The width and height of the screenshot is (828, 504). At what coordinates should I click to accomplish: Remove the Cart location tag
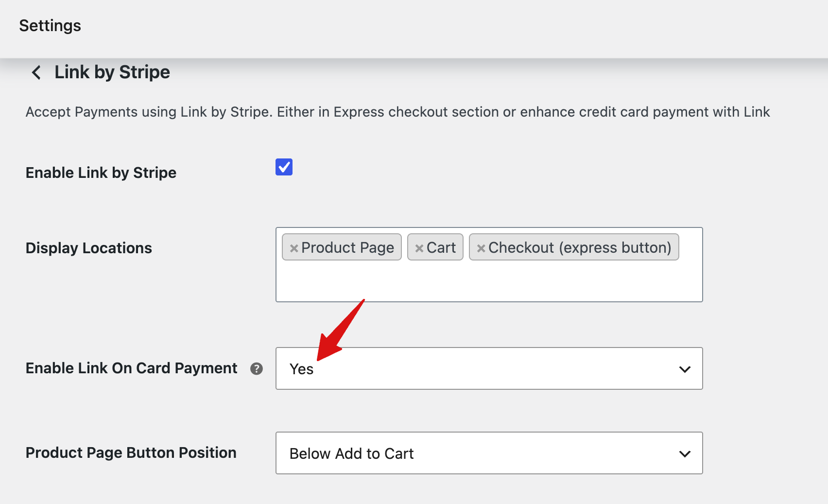[x=419, y=248]
